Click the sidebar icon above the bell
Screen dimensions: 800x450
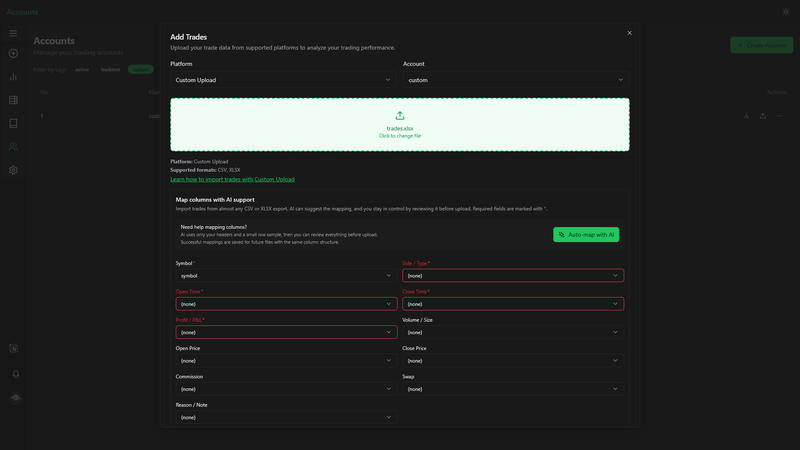pos(14,348)
